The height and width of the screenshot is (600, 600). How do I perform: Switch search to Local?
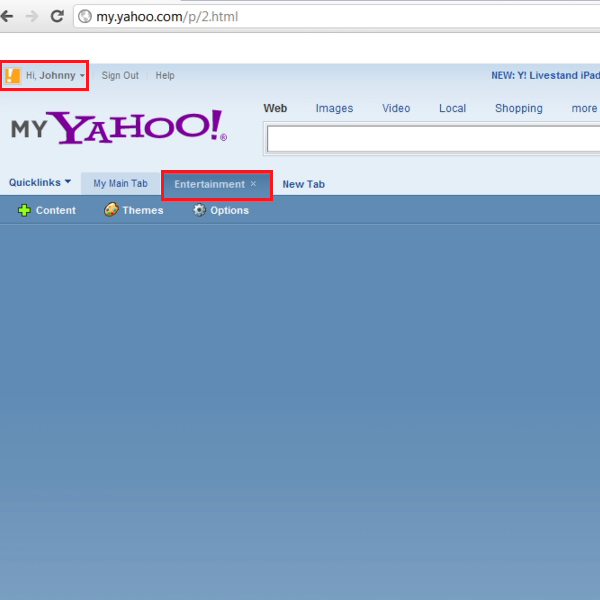(452, 108)
